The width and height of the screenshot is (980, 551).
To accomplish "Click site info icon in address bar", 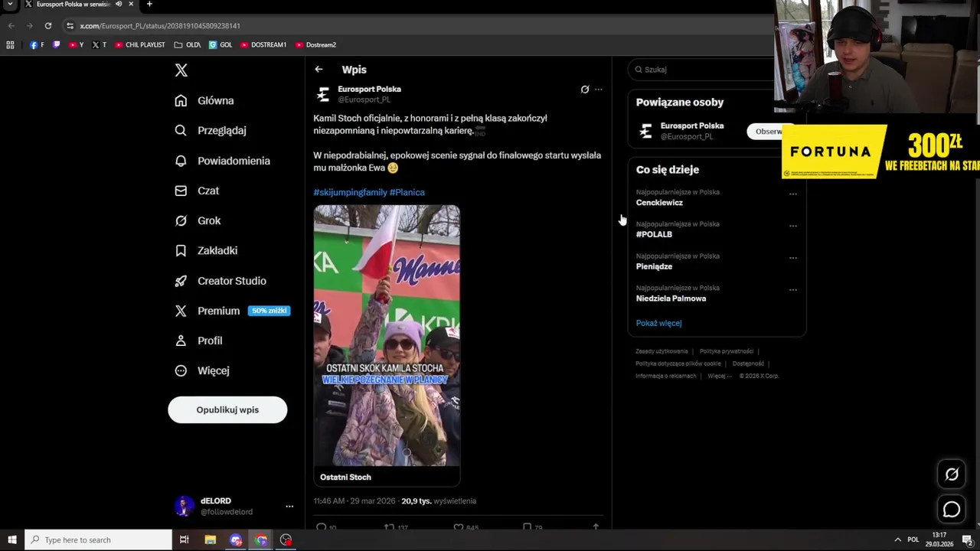I will 70,26.
